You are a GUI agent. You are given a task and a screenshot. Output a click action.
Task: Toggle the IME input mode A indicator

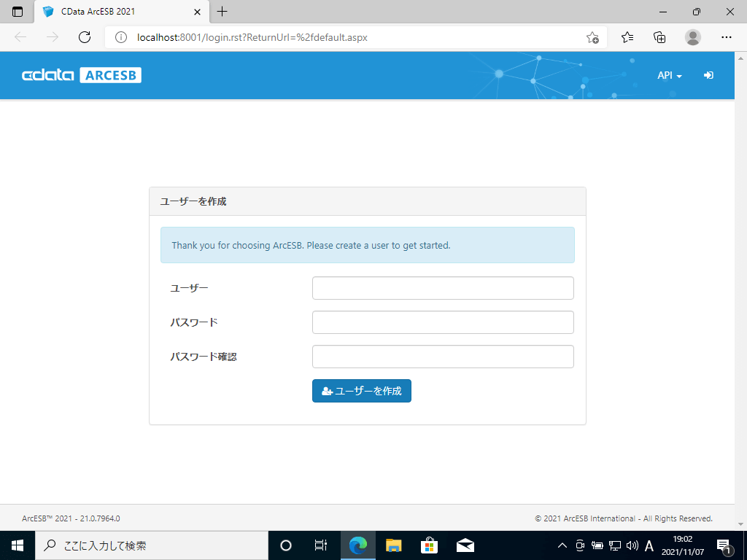(x=649, y=545)
